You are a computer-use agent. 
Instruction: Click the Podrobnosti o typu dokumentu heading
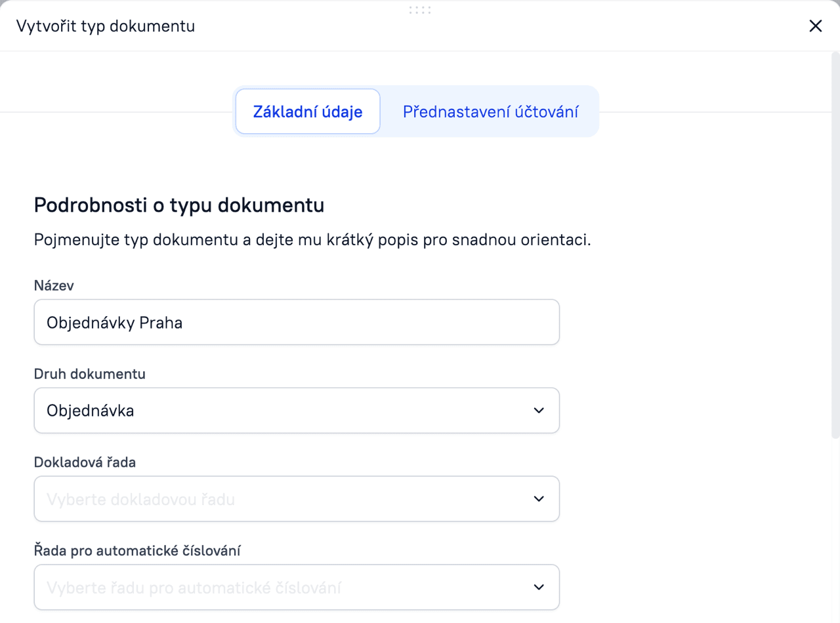[x=179, y=205]
